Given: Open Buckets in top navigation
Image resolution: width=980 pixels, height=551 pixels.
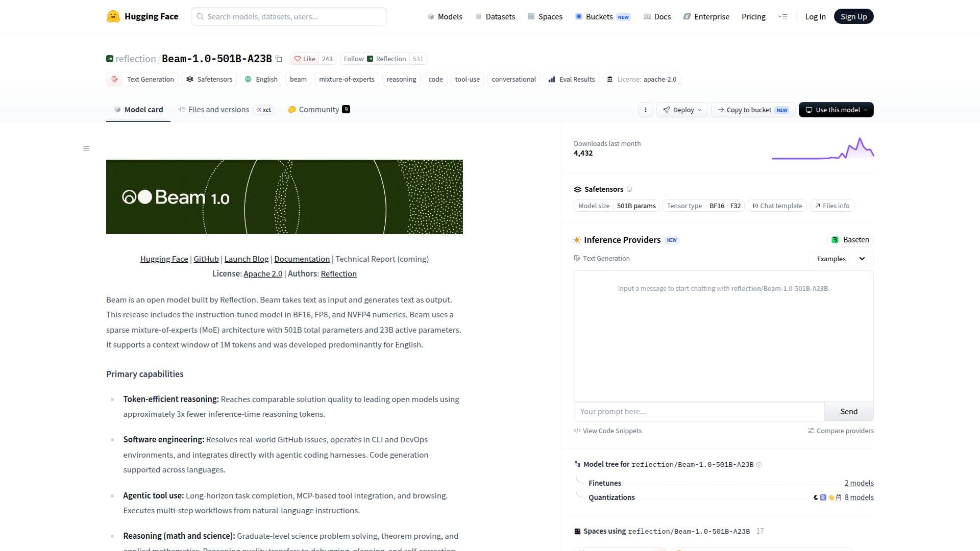Looking at the screenshot, I should [x=603, y=16].
